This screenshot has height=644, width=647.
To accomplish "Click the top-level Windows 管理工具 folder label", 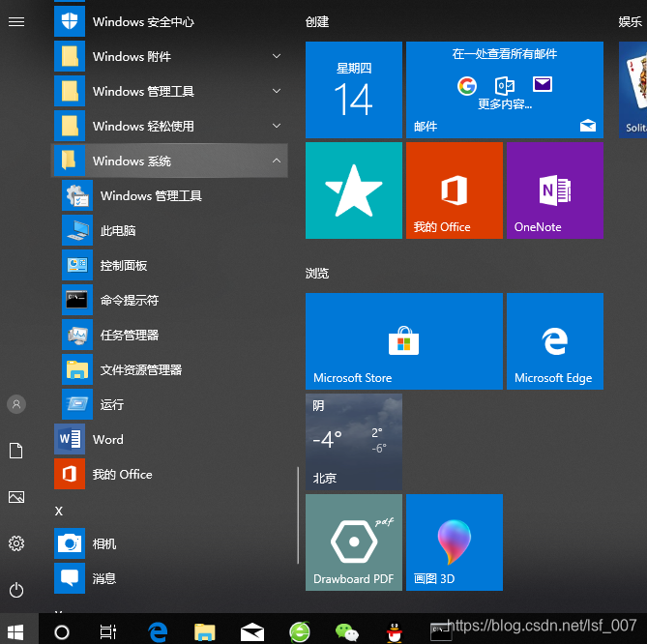I will (x=143, y=91).
